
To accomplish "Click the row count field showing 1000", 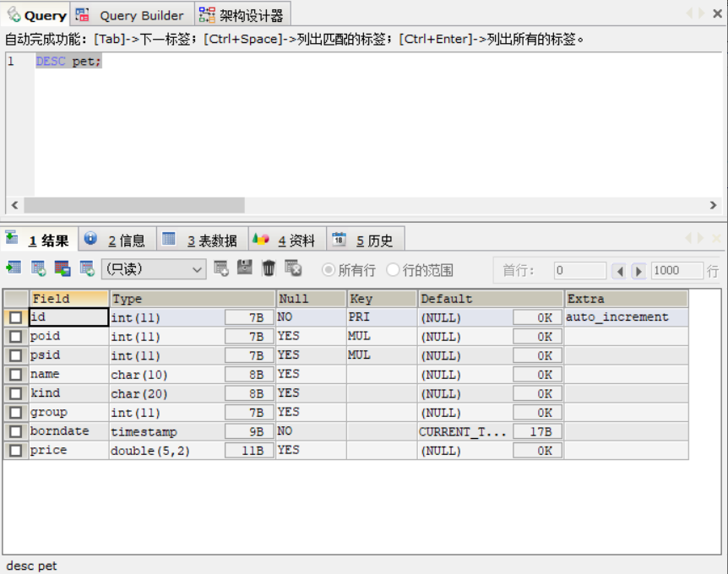I will 677,270.
